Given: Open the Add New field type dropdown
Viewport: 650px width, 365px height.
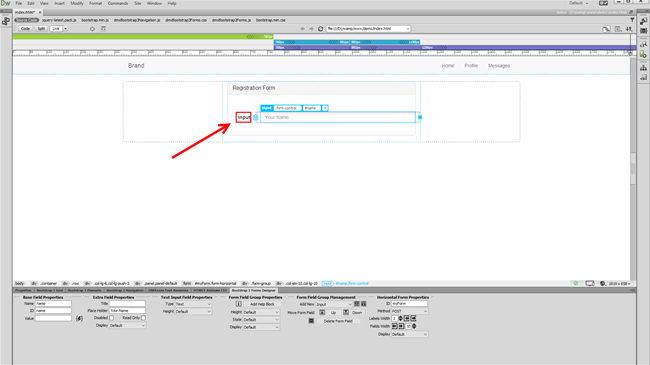Looking at the screenshot, I should (x=334, y=304).
